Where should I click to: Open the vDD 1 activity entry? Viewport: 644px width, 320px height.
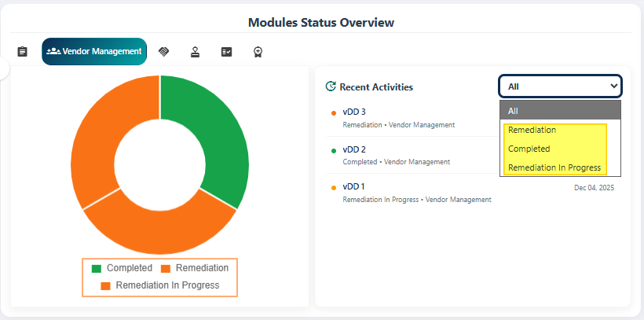pyautogui.click(x=354, y=186)
